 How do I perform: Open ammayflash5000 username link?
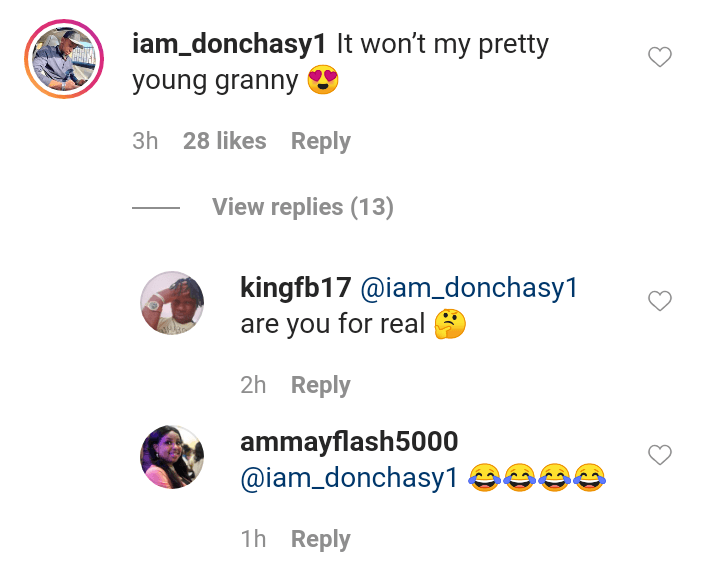click(x=349, y=441)
